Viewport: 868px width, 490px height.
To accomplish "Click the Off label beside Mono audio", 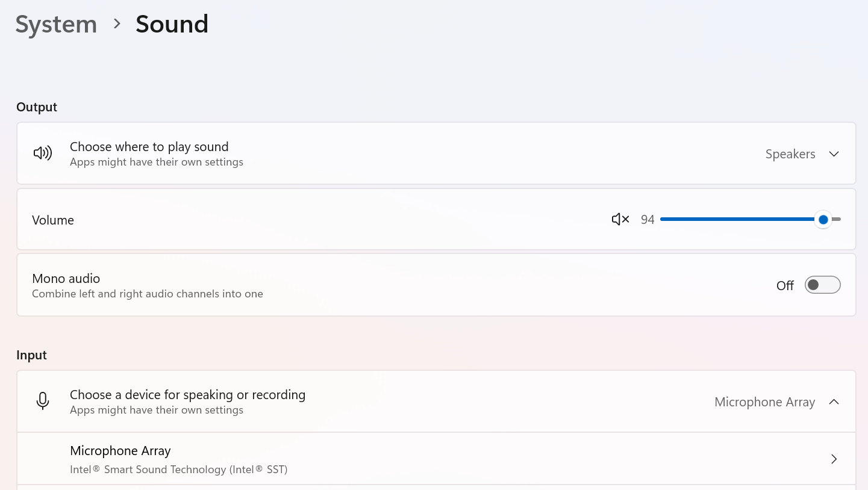I will point(785,285).
